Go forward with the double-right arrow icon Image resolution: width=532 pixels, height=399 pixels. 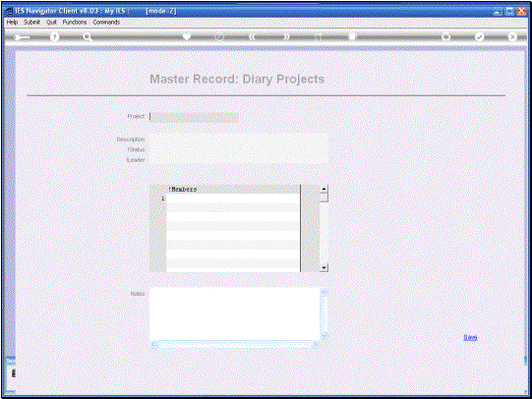(287, 36)
